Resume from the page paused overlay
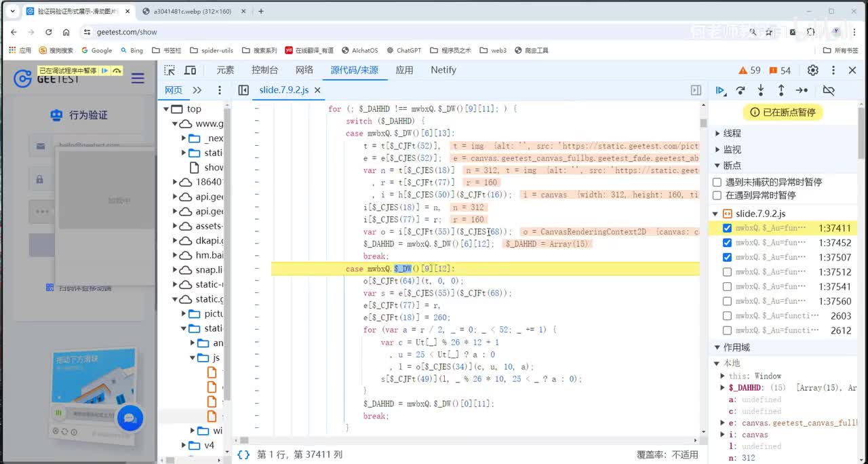 pyautogui.click(x=105, y=71)
